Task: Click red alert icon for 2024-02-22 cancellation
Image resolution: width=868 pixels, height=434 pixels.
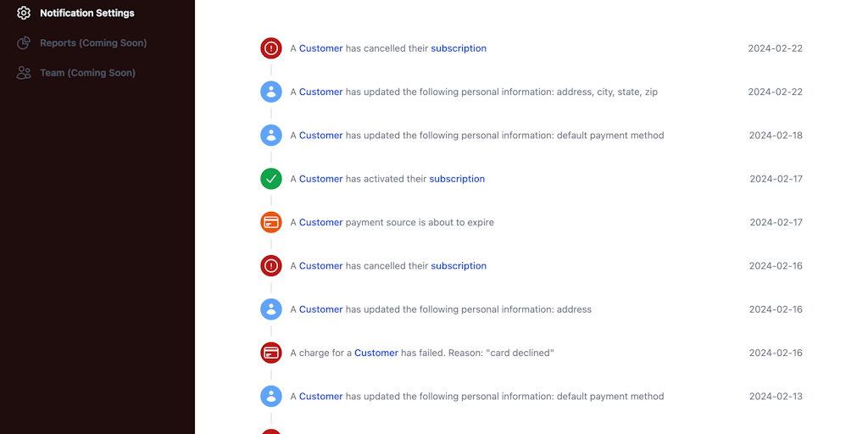Action: click(271, 48)
